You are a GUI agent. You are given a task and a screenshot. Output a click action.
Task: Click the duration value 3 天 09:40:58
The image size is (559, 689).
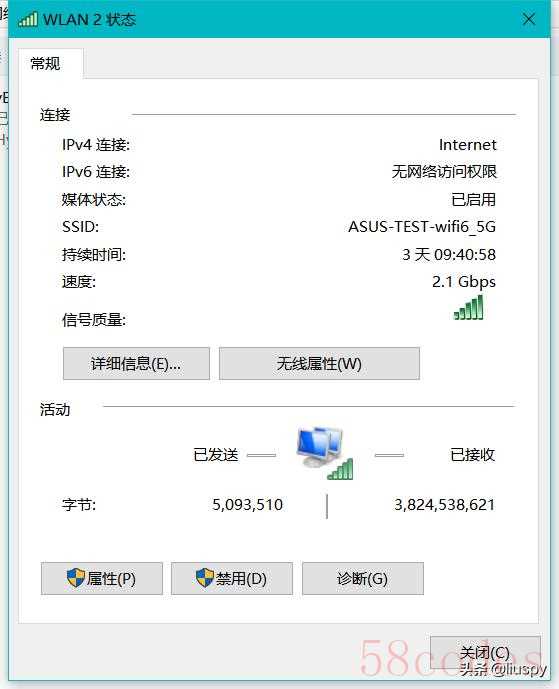(x=449, y=254)
